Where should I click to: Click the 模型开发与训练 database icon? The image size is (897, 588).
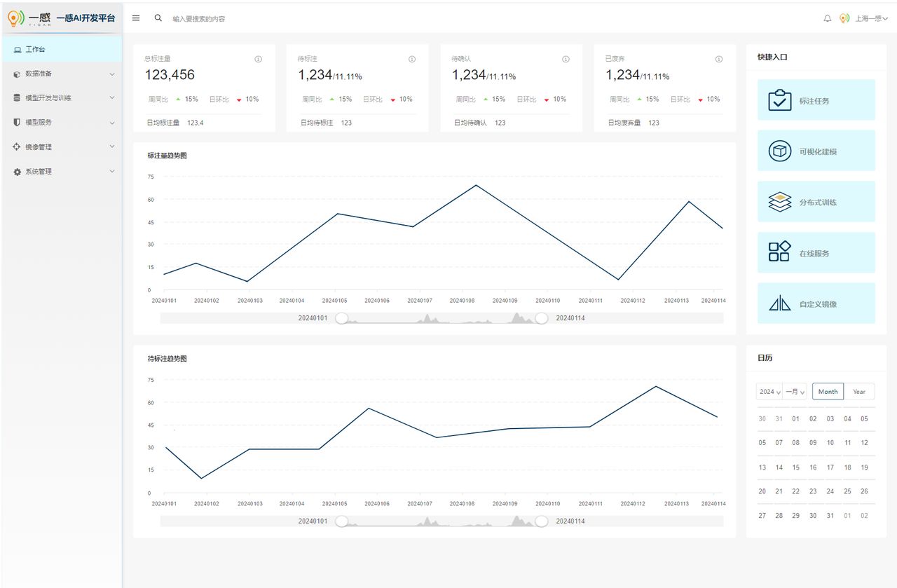pos(17,98)
